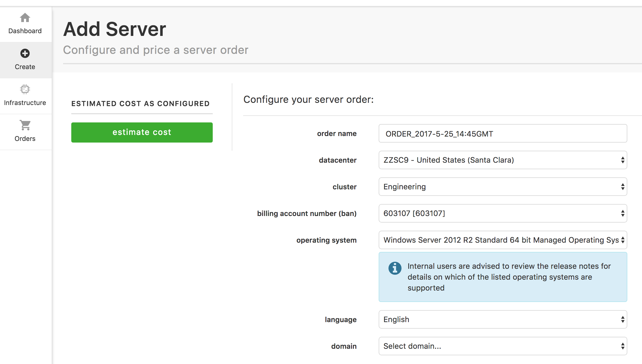The height and width of the screenshot is (364, 642).
Task: Open the Select domain dropdown
Action: point(503,346)
